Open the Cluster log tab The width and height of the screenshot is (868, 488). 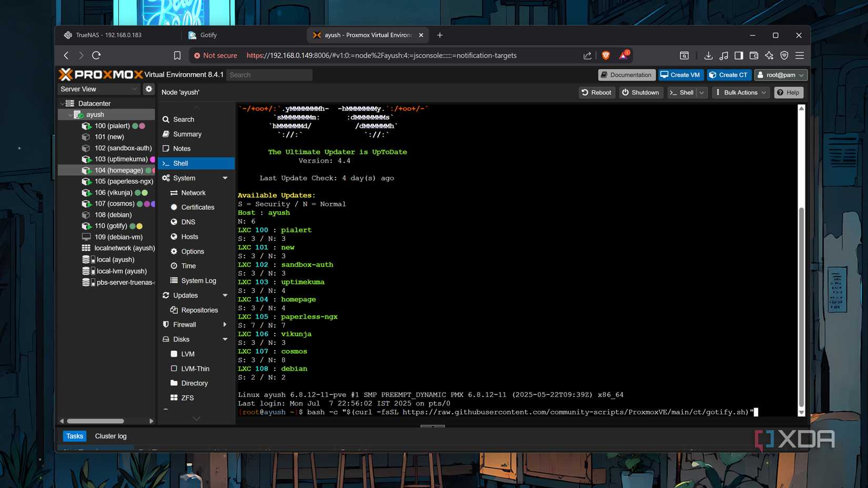[x=110, y=436]
